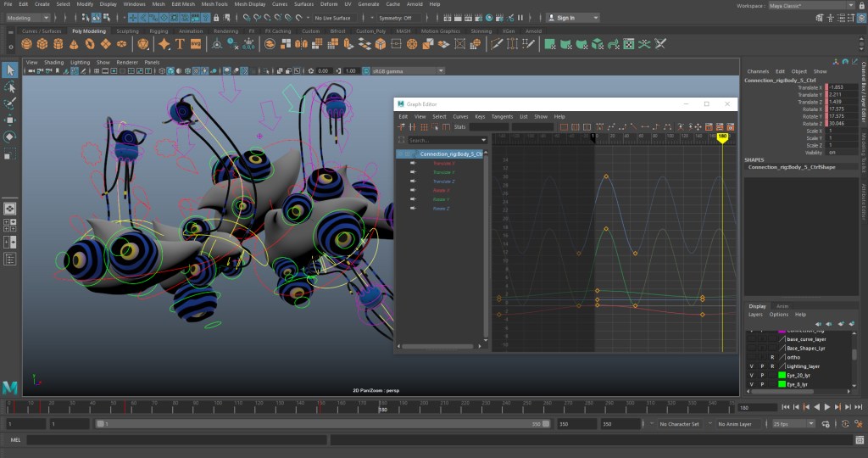
Task: Activate the Select tool arrow in toolbox
Action: (x=10, y=70)
